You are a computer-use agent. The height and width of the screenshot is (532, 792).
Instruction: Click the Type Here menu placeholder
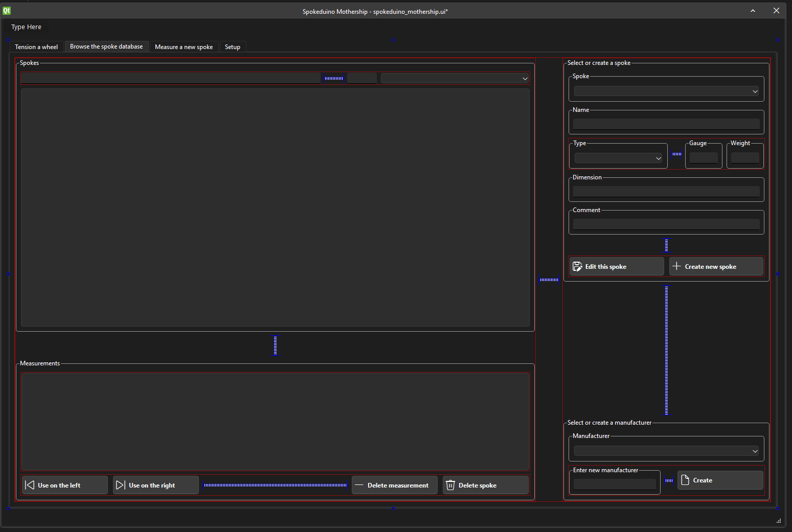click(27, 27)
